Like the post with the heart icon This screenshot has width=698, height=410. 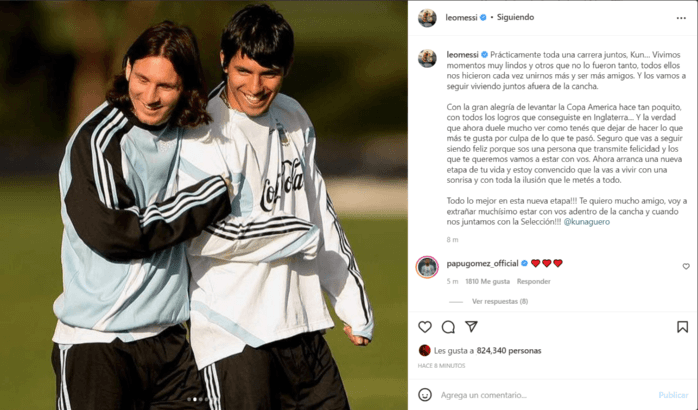(425, 327)
